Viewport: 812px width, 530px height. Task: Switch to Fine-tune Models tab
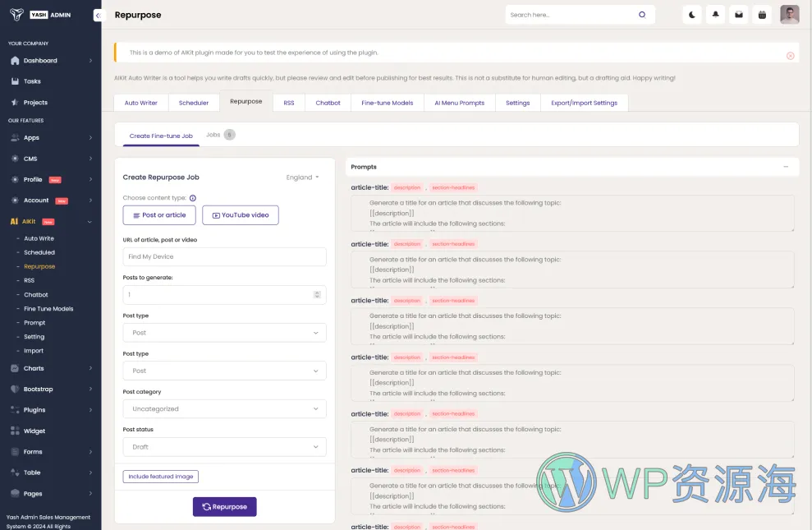(388, 103)
